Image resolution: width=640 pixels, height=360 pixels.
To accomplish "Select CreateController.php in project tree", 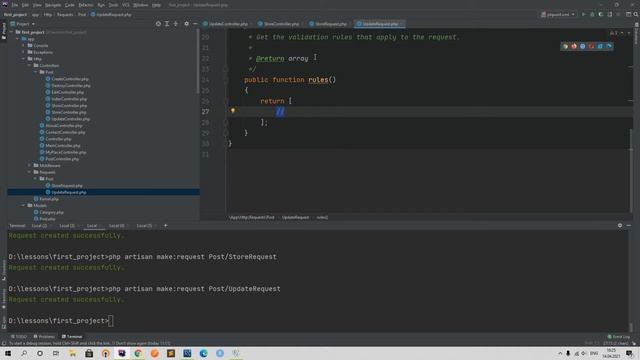I will 70,79.
